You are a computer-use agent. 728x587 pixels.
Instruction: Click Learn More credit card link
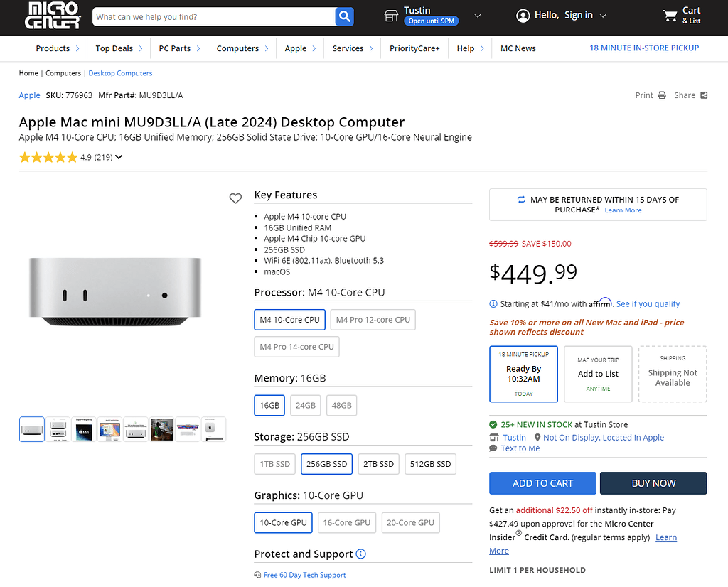[x=583, y=544]
